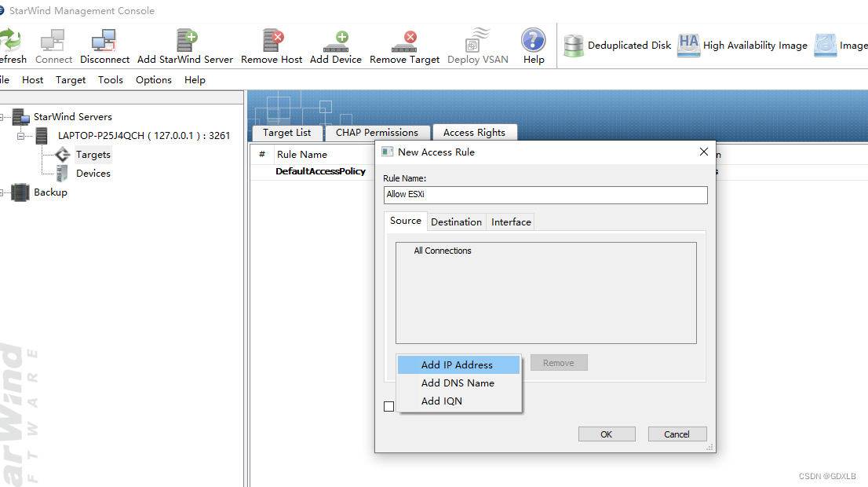Switch to the Target List tab
This screenshot has height=487, width=868.
click(286, 133)
